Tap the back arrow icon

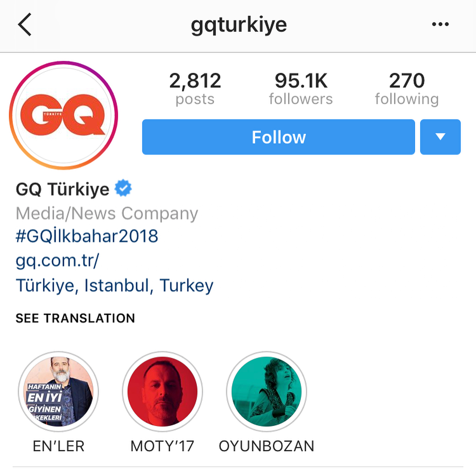click(x=25, y=24)
